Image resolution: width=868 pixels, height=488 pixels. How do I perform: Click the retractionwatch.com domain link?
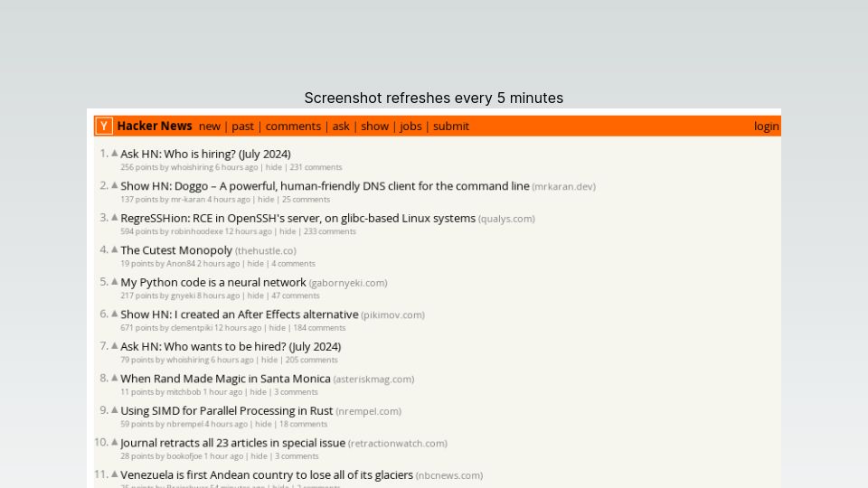coord(398,443)
